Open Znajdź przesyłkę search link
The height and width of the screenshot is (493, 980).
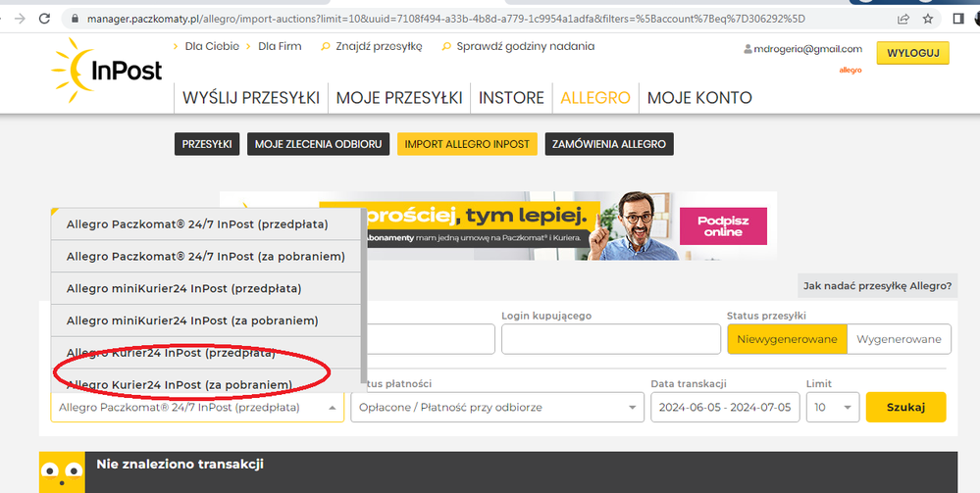click(x=379, y=46)
